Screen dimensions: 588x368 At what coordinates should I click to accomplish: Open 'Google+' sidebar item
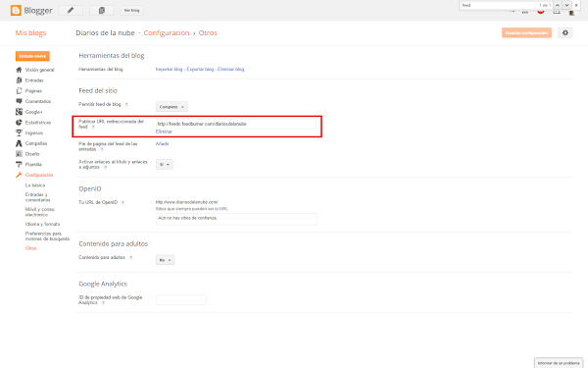(33, 112)
